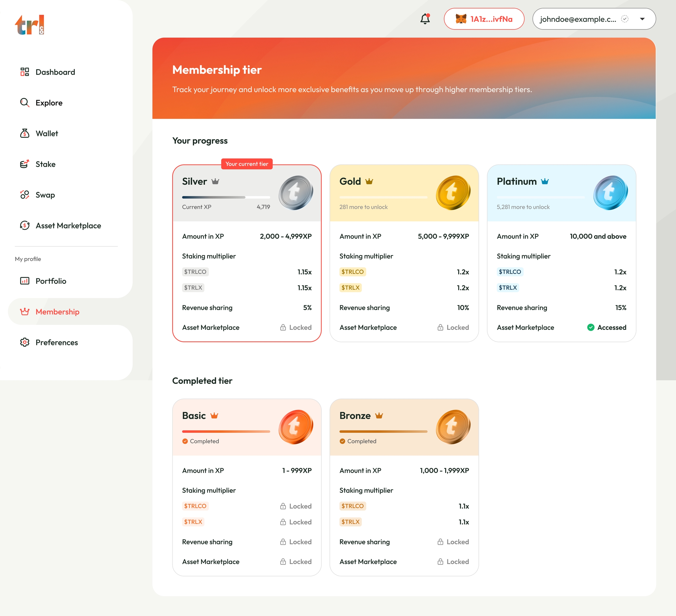Click the Silver tier XP progress bar
This screenshot has height=616, width=676.
tap(226, 197)
